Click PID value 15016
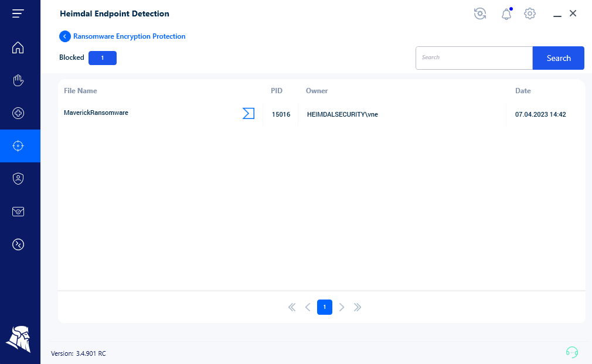592x364 pixels. [x=281, y=114]
